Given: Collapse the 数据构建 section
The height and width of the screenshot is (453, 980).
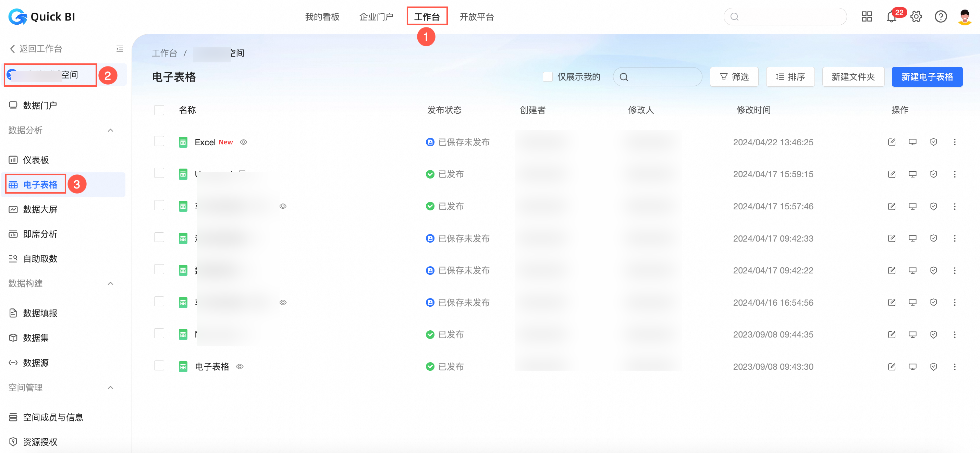Looking at the screenshot, I should [x=110, y=283].
